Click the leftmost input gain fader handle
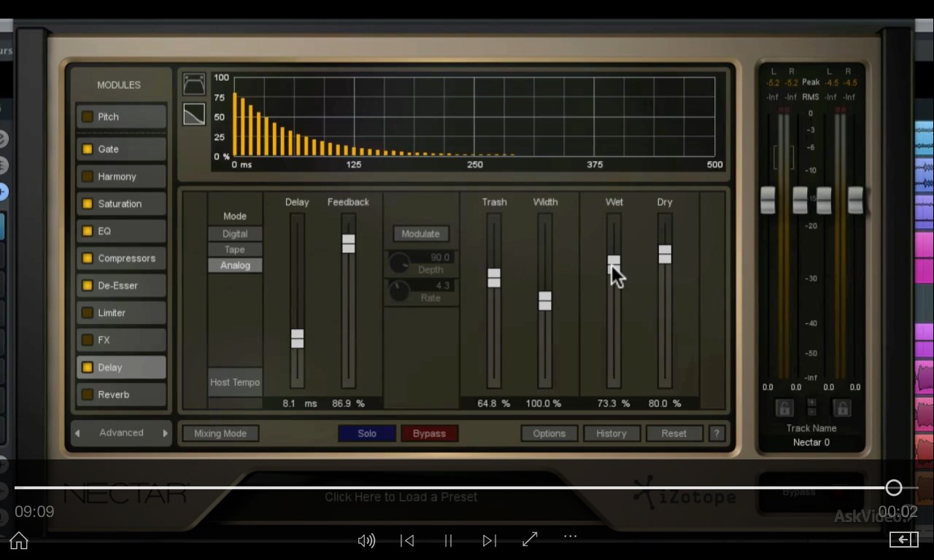 click(x=768, y=200)
